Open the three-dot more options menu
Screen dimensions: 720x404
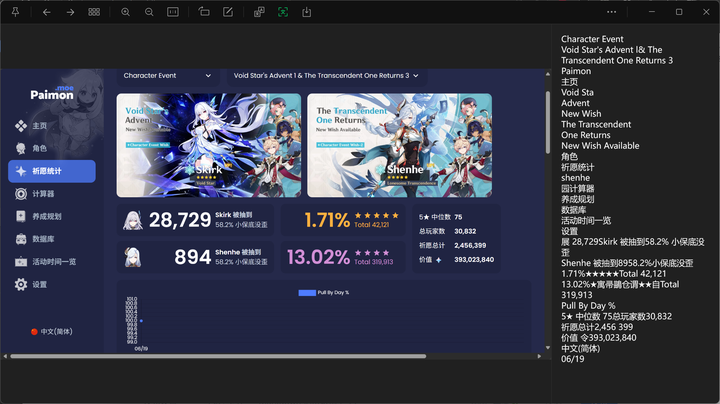click(x=612, y=12)
